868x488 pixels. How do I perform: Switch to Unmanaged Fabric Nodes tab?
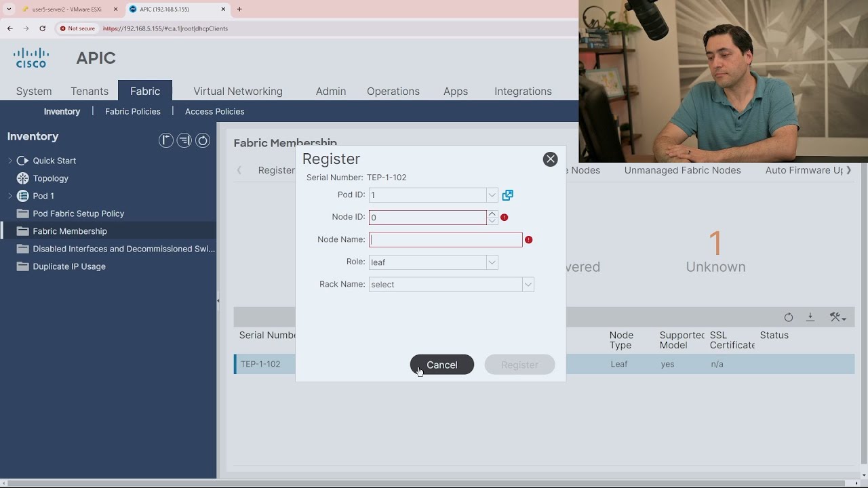(x=682, y=170)
